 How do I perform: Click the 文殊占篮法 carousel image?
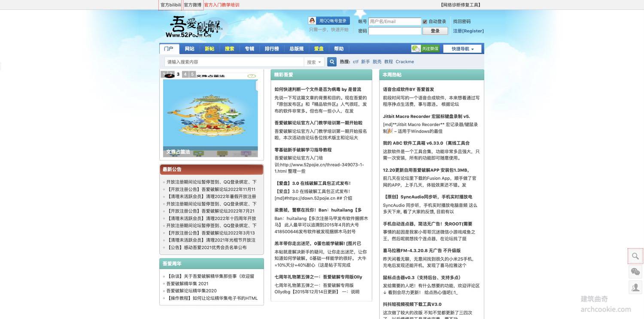(210, 116)
